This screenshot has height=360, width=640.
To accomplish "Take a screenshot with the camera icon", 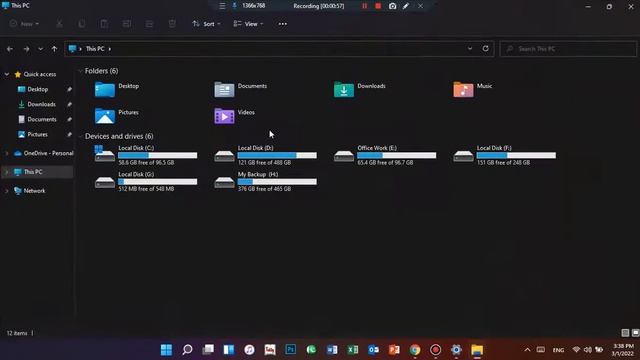I will click(x=392, y=6).
